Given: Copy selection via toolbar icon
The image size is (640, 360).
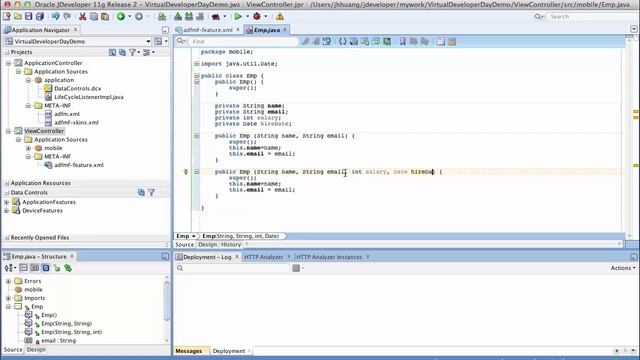Looking at the screenshot, I should (x=93, y=17).
